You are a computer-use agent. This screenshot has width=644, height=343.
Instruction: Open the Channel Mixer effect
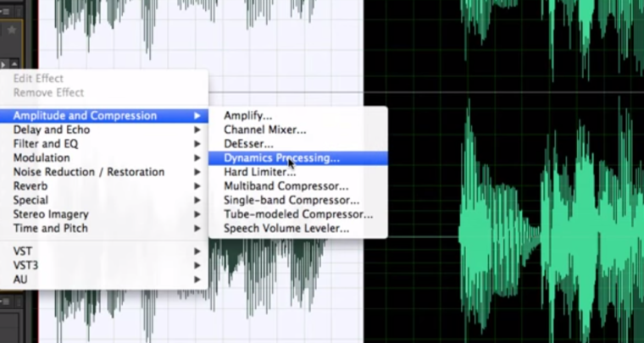click(x=264, y=130)
